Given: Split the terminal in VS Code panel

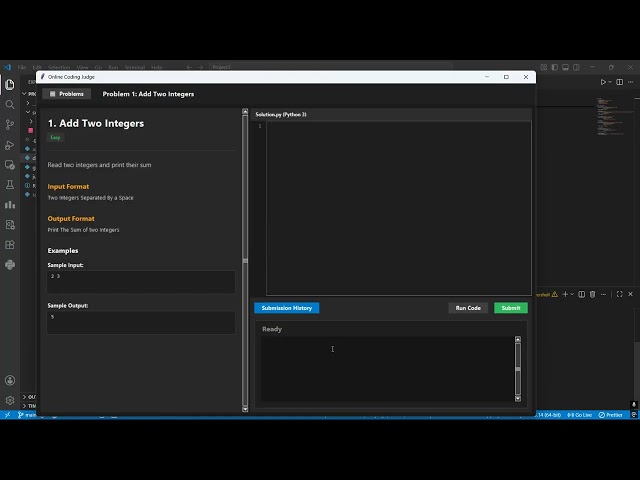Looking at the screenshot, I should 582,294.
